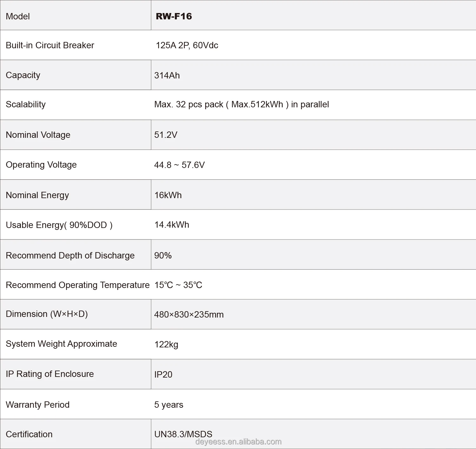Click the 314Ah capacity value

pyautogui.click(x=167, y=75)
